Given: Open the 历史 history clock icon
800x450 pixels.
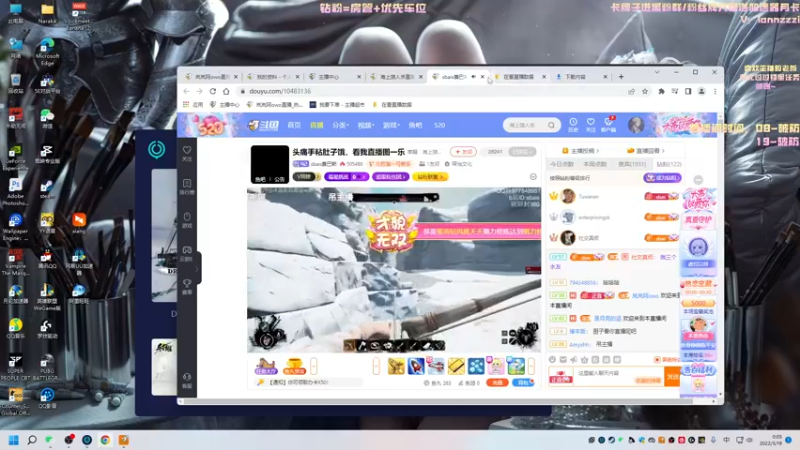Looking at the screenshot, I should click(x=573, y=124).
